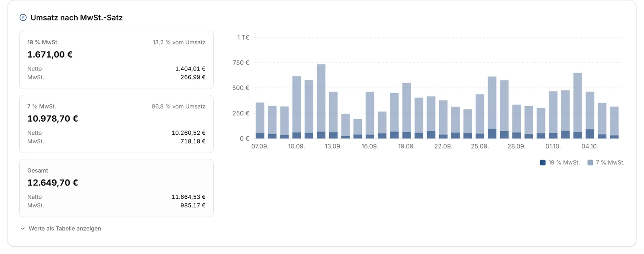
Task: Open the Werte als Tabelle anzeigen link
Action: (x=65, y=229)
